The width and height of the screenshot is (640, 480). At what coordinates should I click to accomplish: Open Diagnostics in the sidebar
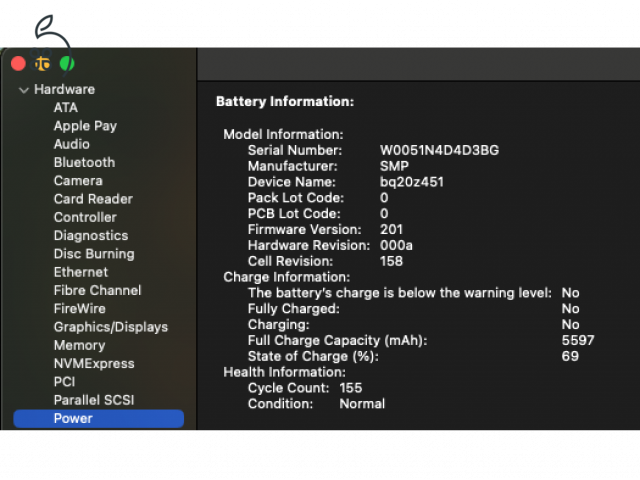(91, 236)
